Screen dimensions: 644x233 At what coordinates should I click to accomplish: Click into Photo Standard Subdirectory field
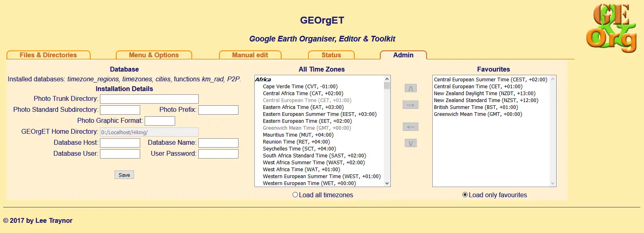tap(120, 110)
